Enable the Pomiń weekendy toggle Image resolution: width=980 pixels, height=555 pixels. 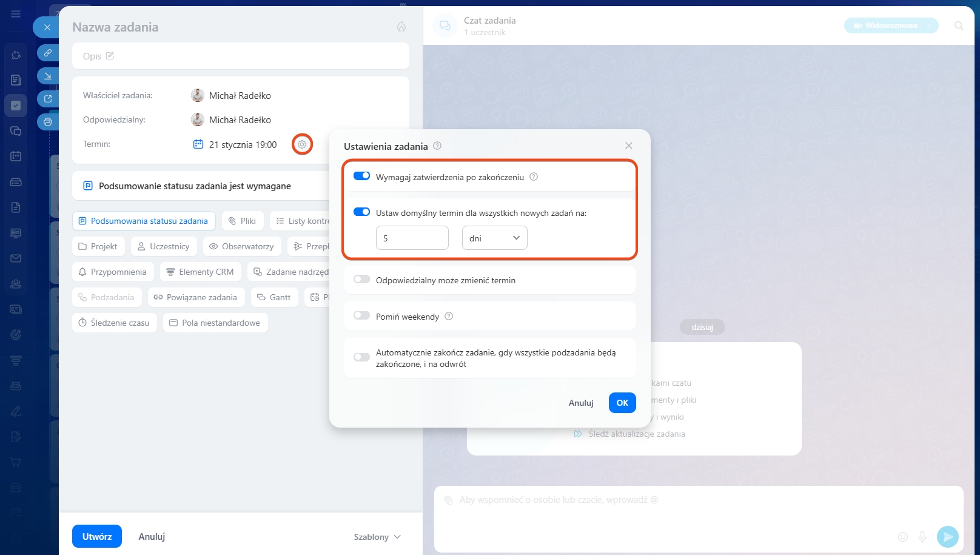pyautogui.click(x=362, y=315)
